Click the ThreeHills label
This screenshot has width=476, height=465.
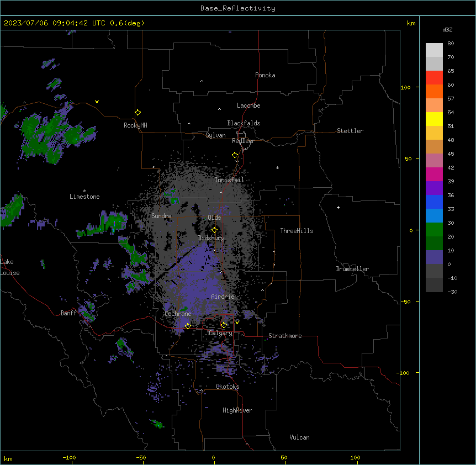[297, 231]
